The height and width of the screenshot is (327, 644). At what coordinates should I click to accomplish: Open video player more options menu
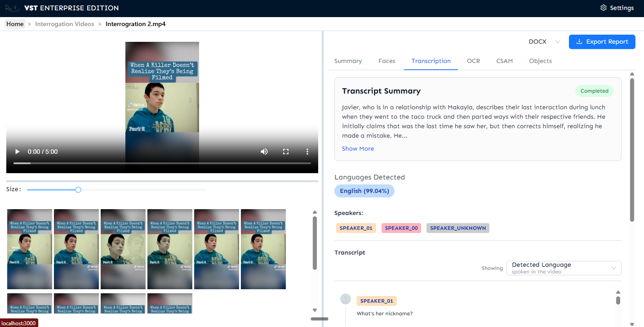307,152
